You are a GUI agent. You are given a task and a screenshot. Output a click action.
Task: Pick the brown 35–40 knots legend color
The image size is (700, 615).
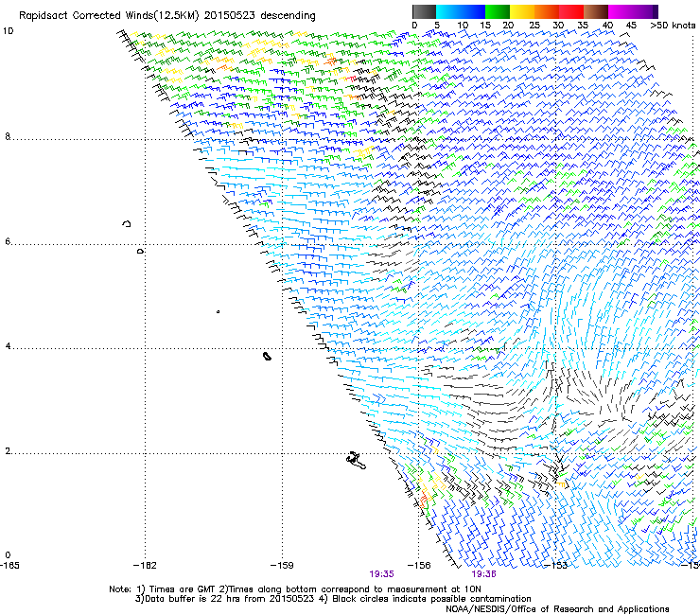coord(596,11)
